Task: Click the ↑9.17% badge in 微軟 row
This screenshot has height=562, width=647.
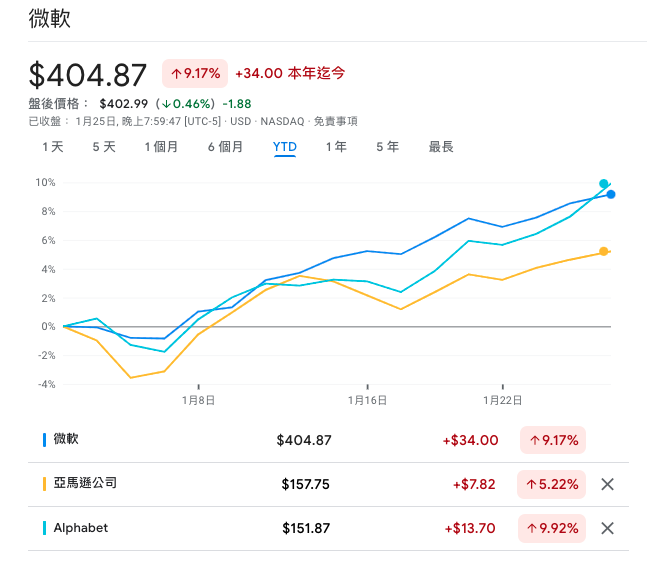Action: pyautogui.click(x=553, y=440)
